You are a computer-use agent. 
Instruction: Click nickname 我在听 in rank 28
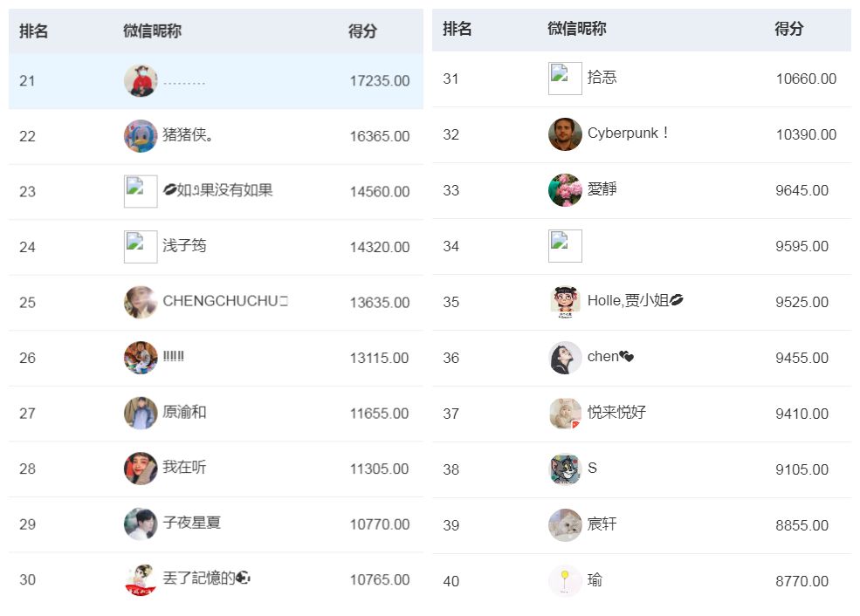coord(184,468)
